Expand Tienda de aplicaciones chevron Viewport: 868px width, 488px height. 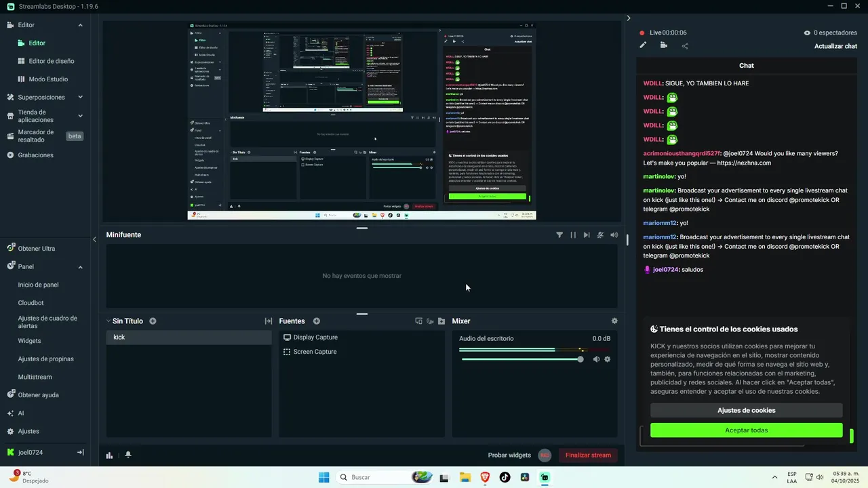pos(80,116)
